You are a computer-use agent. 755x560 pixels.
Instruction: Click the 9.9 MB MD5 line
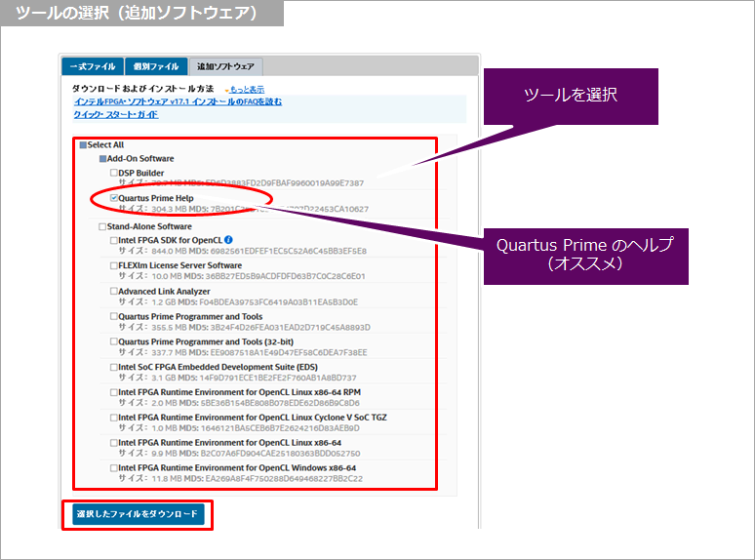[x=239, y=454]
